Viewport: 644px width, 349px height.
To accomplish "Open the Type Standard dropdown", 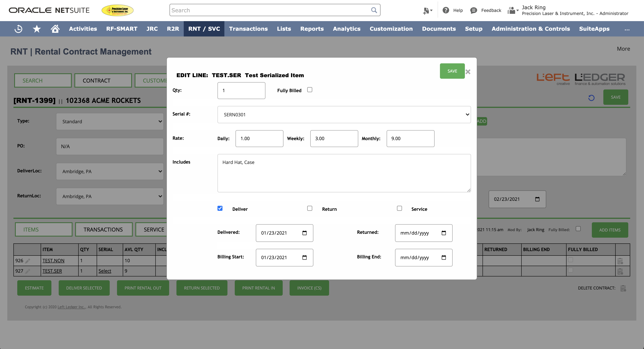I will tap(110, 122).
